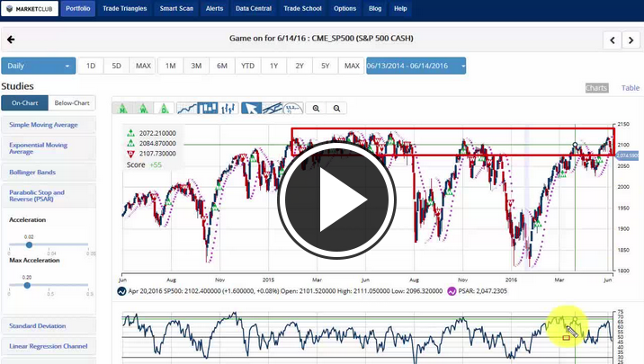This screenshot has width=644, height=364.
Task: Click green triangle next to 2084.870000
Action: click(130, 143)
